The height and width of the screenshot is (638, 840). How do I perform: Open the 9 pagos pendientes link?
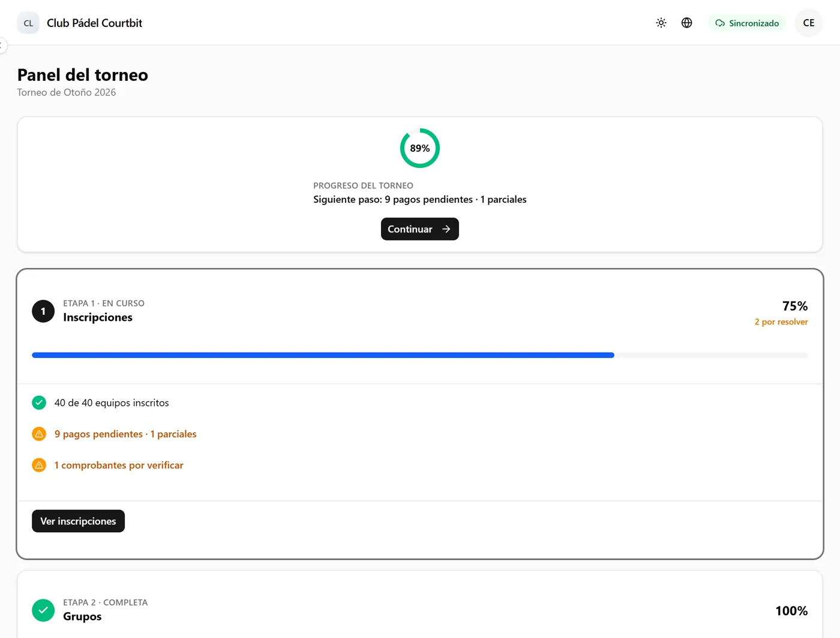[x=125, y=434]
